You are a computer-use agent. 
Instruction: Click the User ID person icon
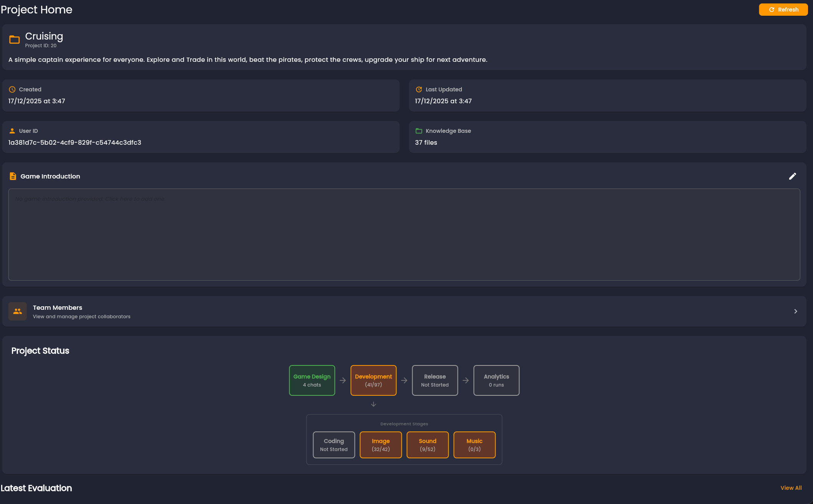[12, 131]
